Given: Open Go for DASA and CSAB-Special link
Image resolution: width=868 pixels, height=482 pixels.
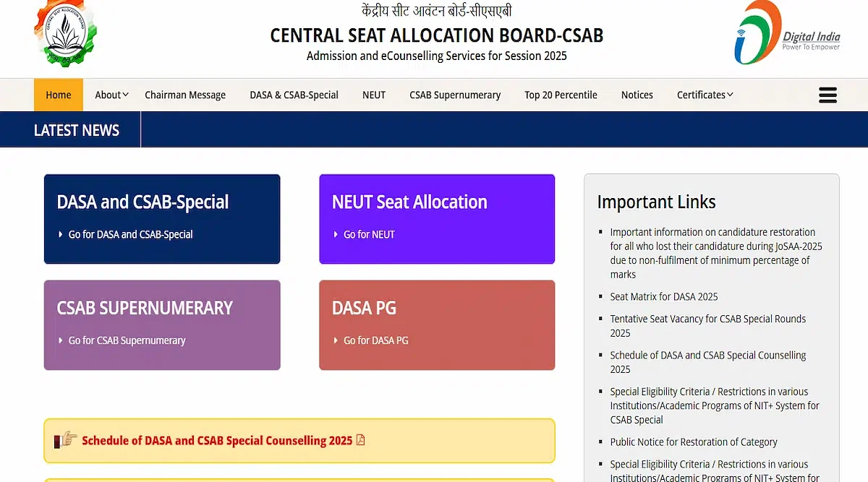Looking at the screenshot, I should [130, 234].
